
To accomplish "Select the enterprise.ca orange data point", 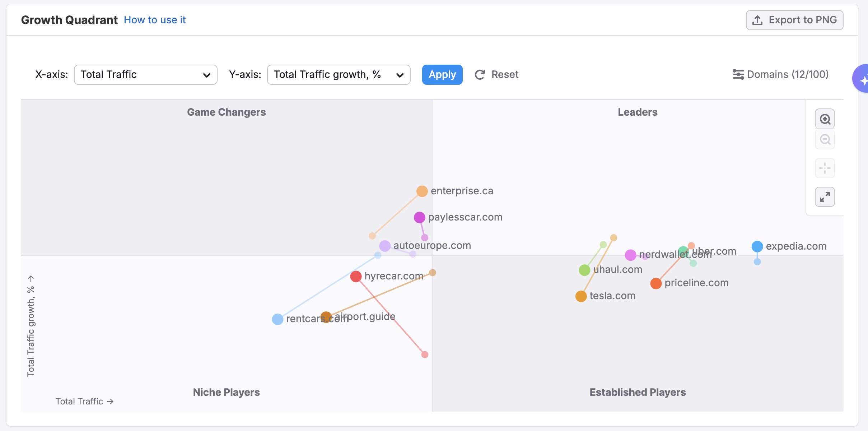I will pos(422,191).
